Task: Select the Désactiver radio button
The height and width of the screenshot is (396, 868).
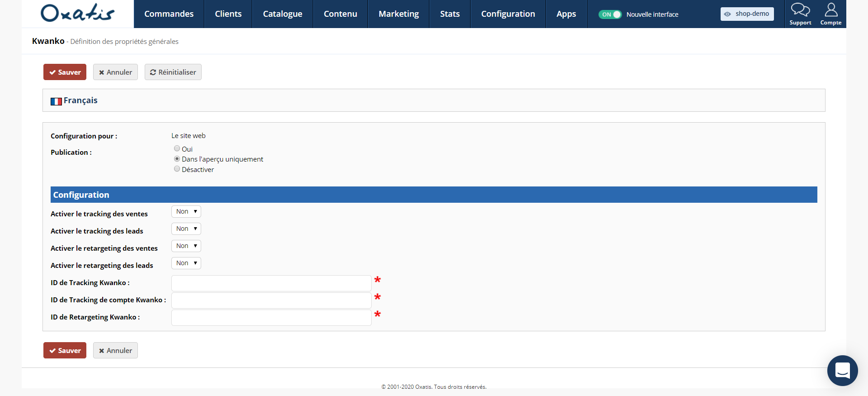Action: (177, 169)
